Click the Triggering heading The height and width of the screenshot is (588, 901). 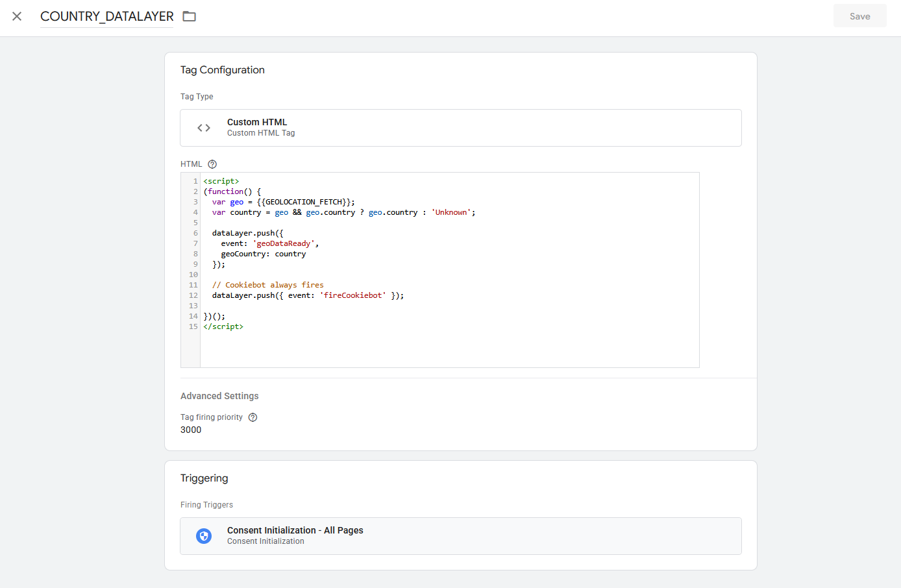[204, 478]
